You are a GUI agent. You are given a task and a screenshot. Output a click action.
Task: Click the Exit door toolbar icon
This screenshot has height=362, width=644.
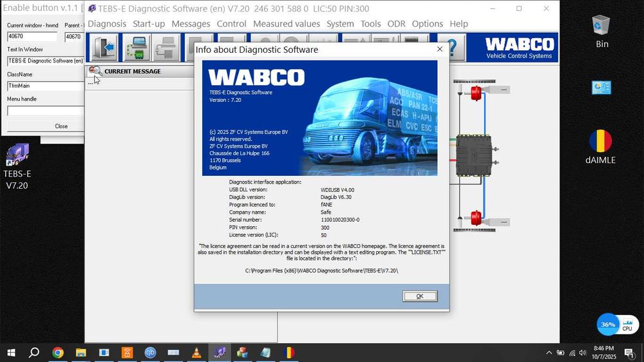104,47
